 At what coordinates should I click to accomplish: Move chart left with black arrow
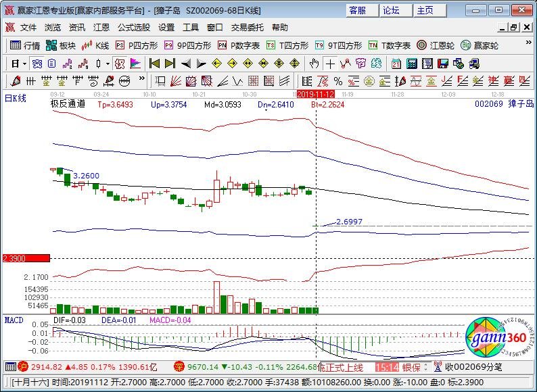185,64
